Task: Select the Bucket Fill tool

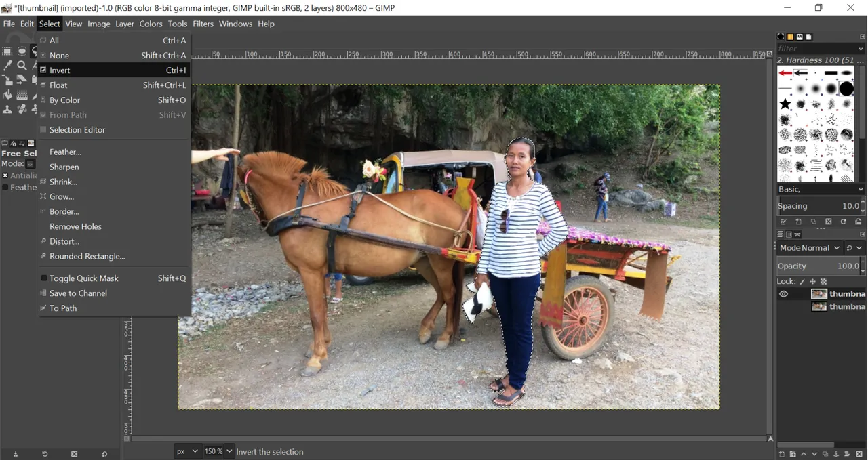Action: click(7, 95)
